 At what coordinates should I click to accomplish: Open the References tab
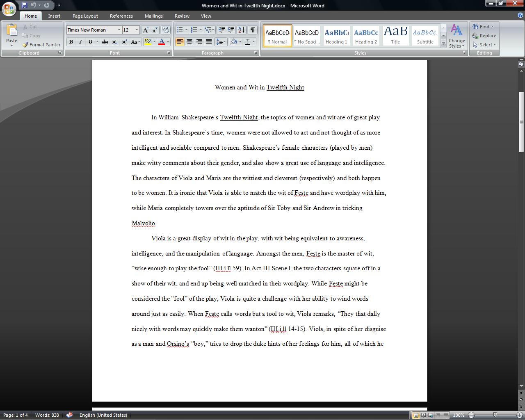(x=121, y=16)
